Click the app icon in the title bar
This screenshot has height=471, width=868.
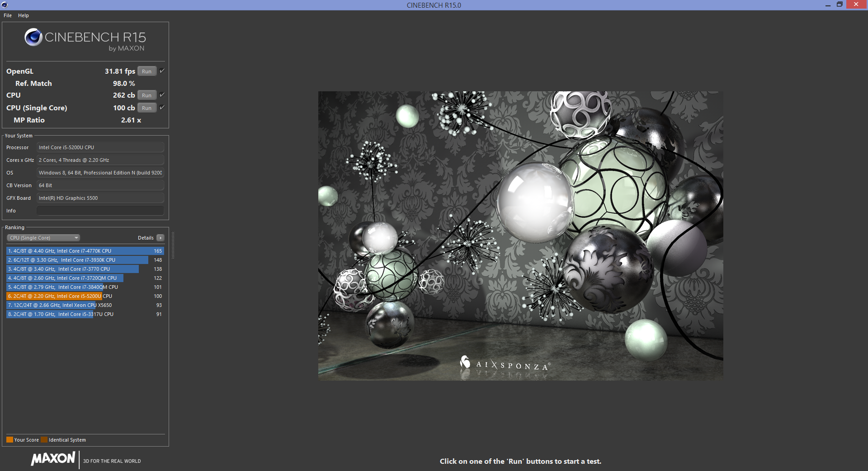click(x=5, y=5)
